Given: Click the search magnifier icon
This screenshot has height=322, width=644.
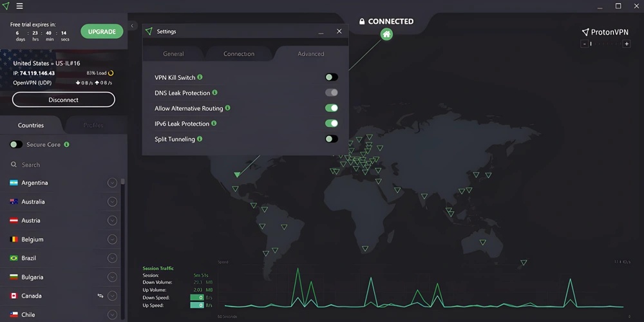Looking at the screenshot, I should (14, 165).
